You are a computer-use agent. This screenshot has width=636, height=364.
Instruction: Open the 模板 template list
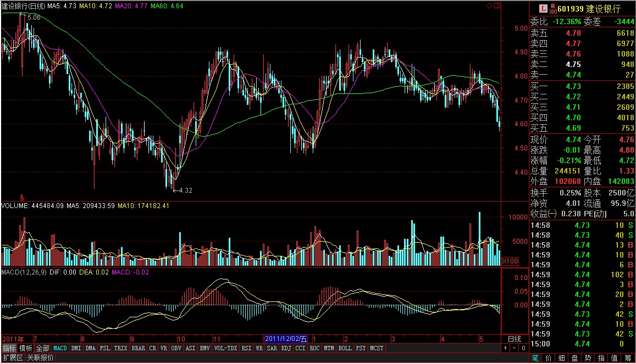26,348
